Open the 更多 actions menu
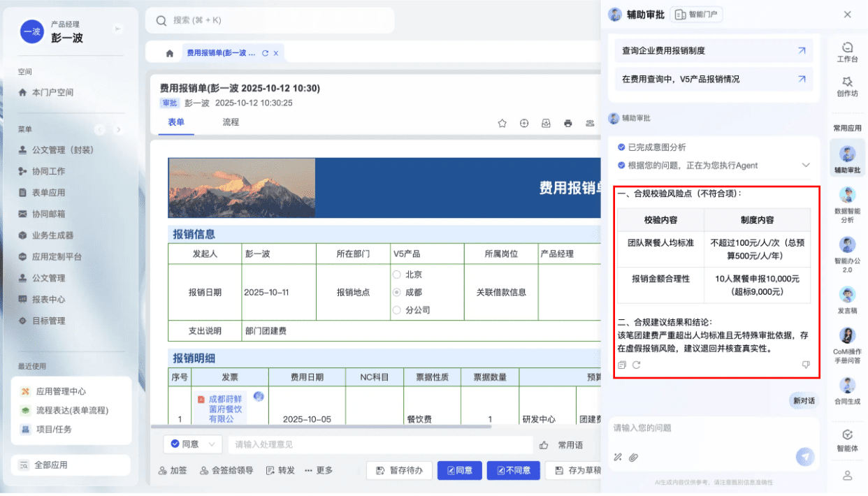Image resolution: width=868 pixels, height=496 pixels. click(x=319, y=471)
